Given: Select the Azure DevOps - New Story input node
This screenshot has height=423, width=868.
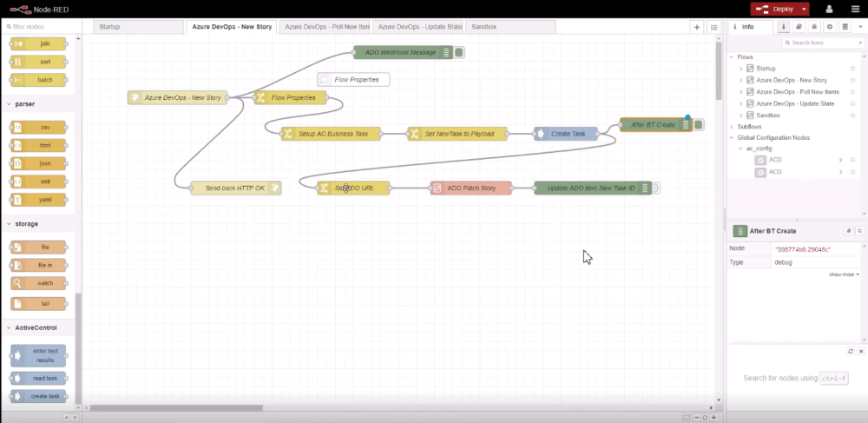Looking at the screenshot, I should [177, 97].
